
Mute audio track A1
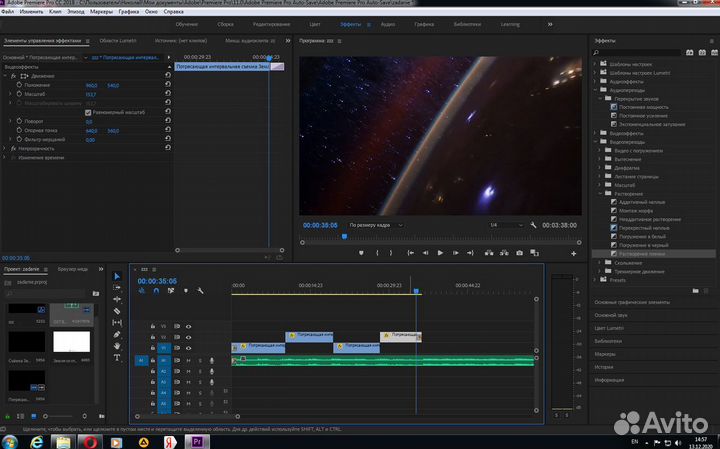[189, 361]
